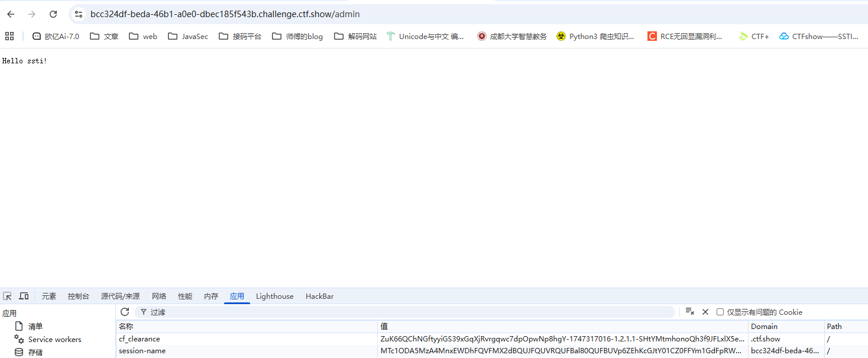
Task: Open site information icon in address bar
Action: 79,14
